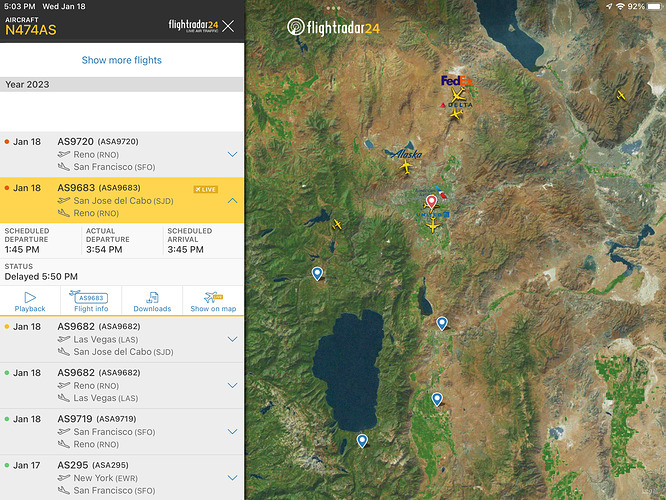Open Playback for flight AS9683
This screenshot has height=500, width=666.
(30, 301)
